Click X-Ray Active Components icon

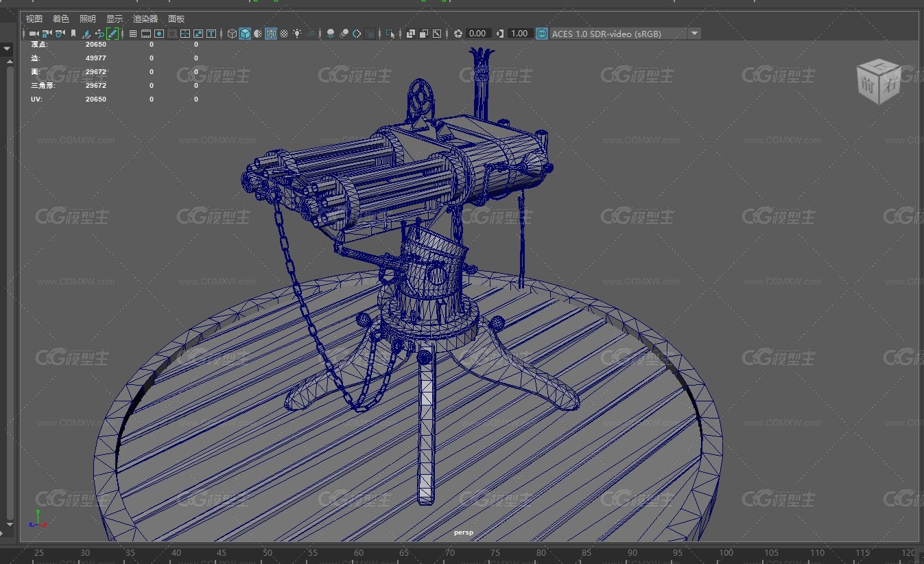click(423, 34)
